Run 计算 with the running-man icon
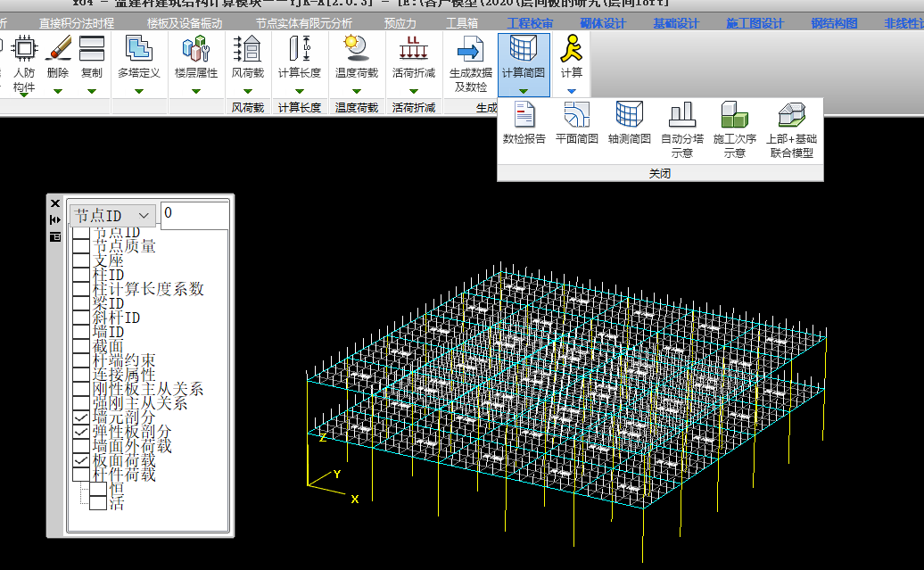Viewport: 924px width, 570px height. tap(571, 48)
